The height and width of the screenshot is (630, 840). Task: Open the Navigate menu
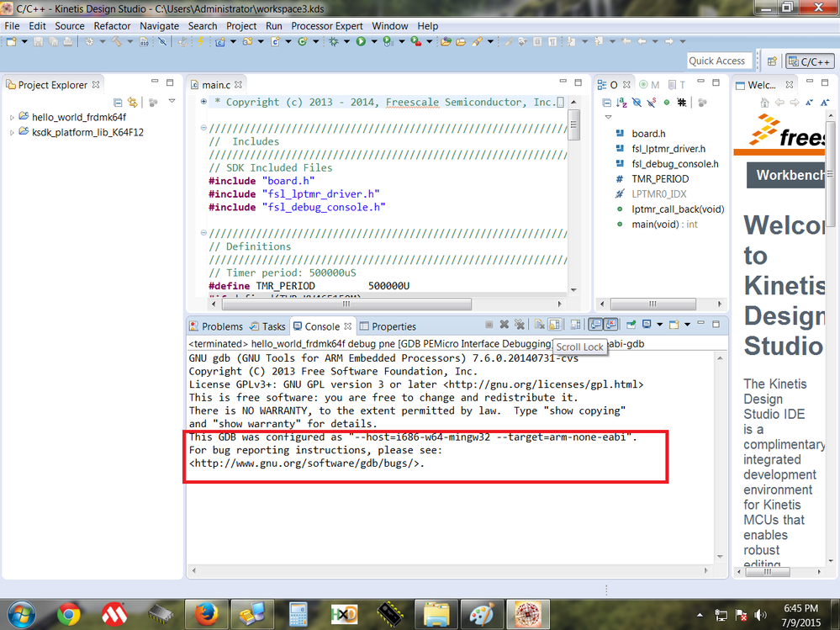coord(159,26)
